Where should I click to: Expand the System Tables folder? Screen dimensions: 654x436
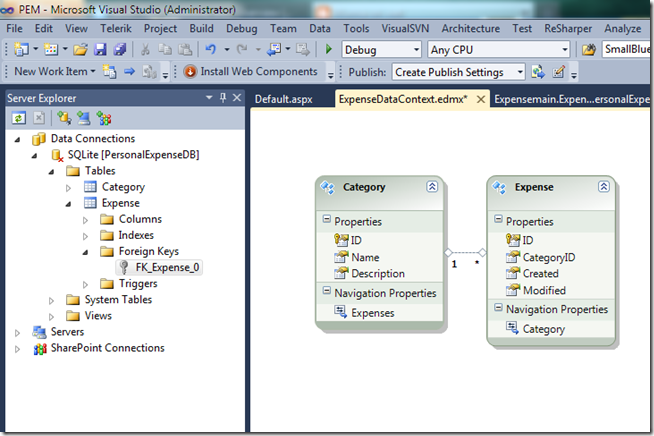tap(51, 301)
